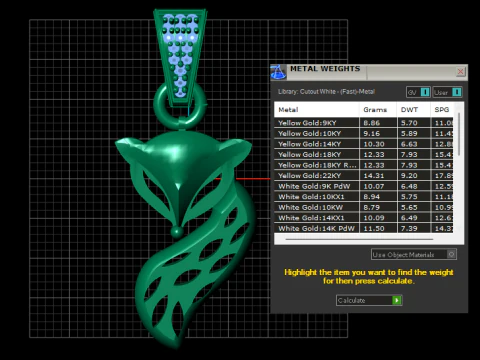Viewport: 480px width, 360px height.
Task: Select the Yellow Gold:10KY row
Action: (364, 133)
